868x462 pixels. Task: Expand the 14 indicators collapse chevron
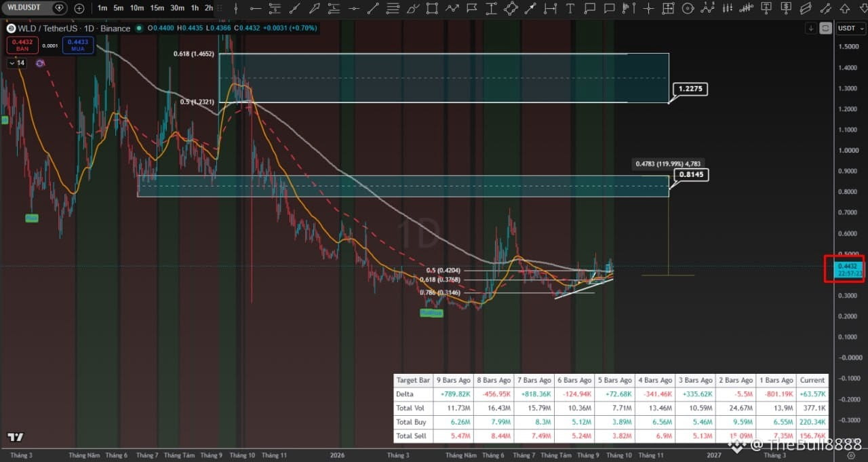click(17, 63)
